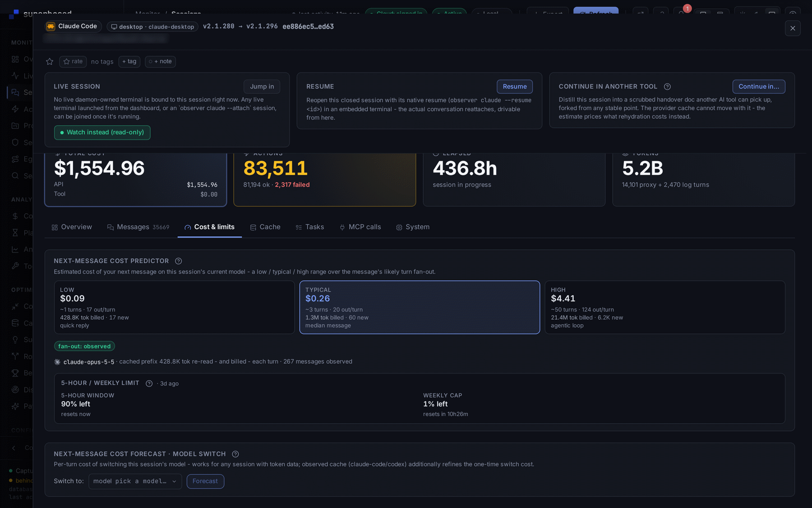Add a note with + note
The image size is (812, 508).
[160, 61]
